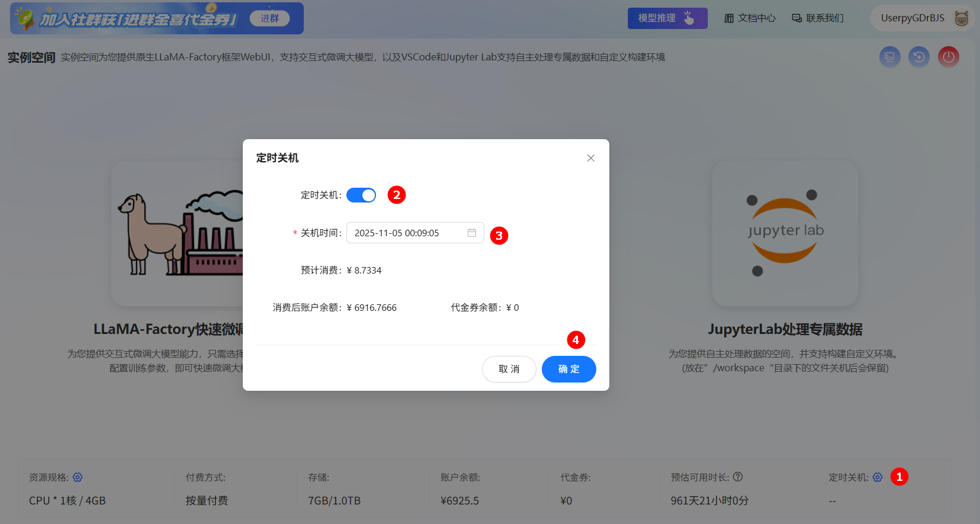Image resolution: width=980 pixels, height=524 pixels.
Task: Click the 联系我们 chat icon
Action: 797,18
